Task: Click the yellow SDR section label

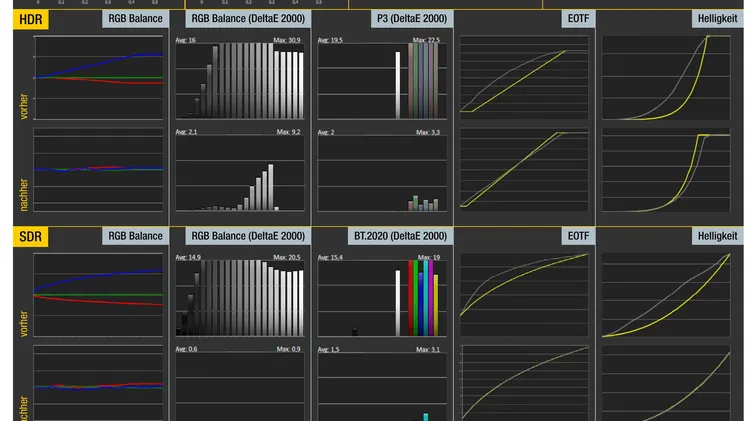Action: (31, 236)
